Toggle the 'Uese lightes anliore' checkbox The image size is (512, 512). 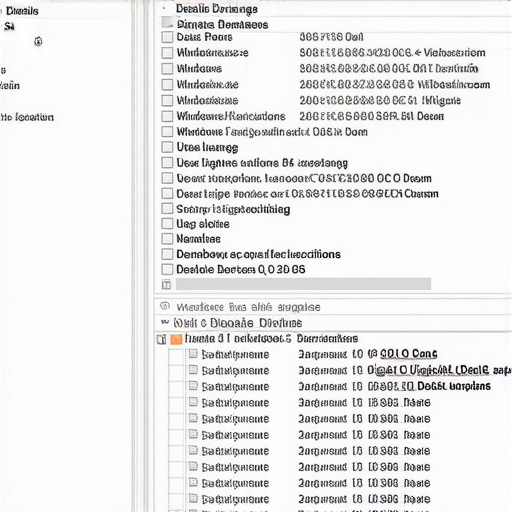click(x=167, y=163)
